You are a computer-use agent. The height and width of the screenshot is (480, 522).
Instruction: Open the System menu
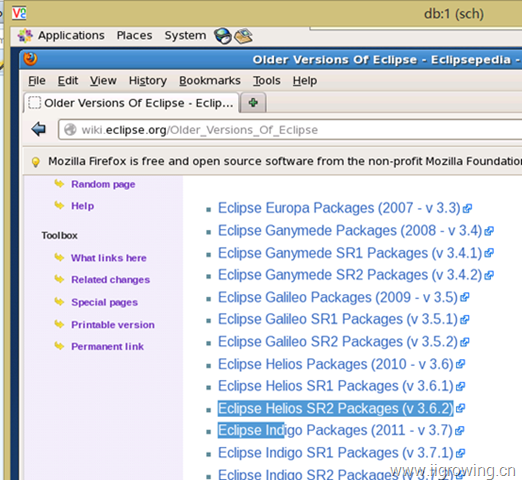[185, 35]
